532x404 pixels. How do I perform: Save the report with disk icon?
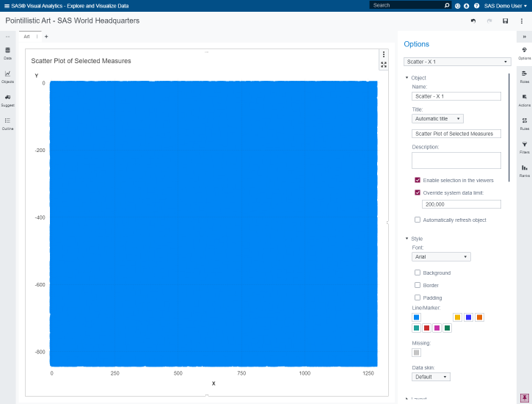click(505, 21)
